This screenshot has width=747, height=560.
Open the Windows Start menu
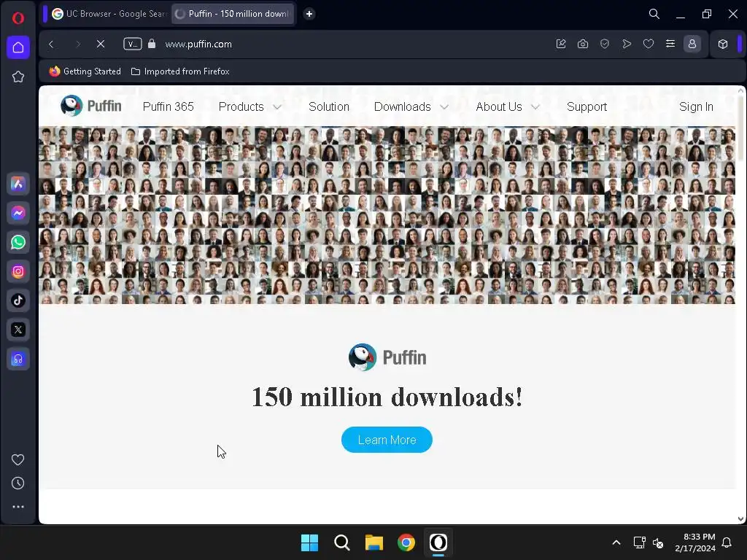[309, 542]
